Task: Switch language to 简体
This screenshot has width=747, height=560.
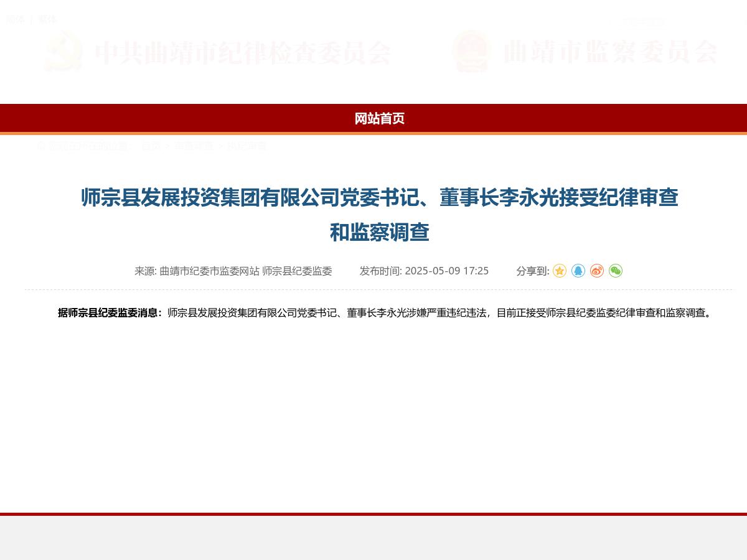Action: click(x=17, y=19)
